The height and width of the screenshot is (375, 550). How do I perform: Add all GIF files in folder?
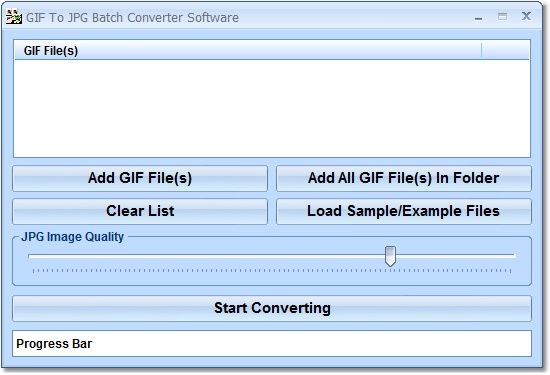point(404,178)
